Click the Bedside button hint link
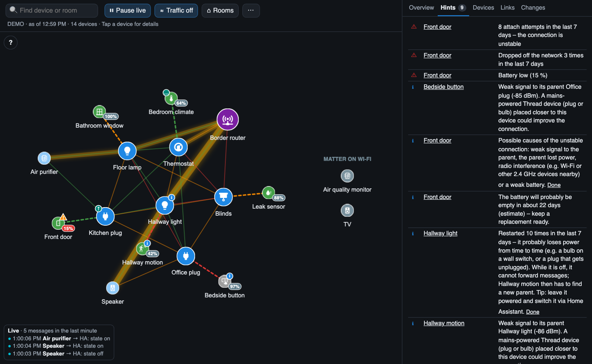Screen dimensions: 592x364 [443, 87]
